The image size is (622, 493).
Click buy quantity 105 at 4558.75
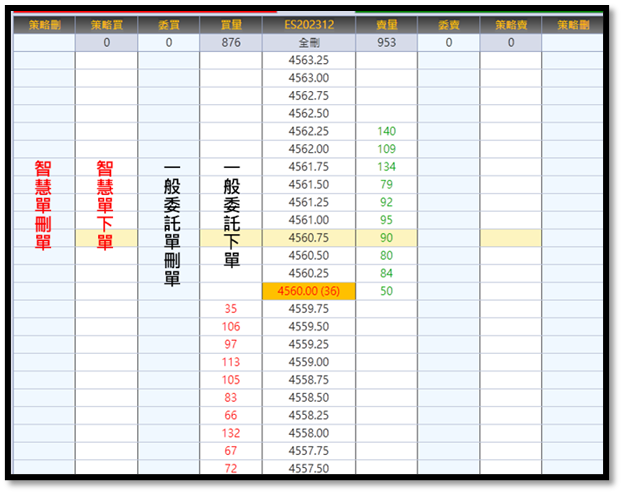(x=231, y=380)
